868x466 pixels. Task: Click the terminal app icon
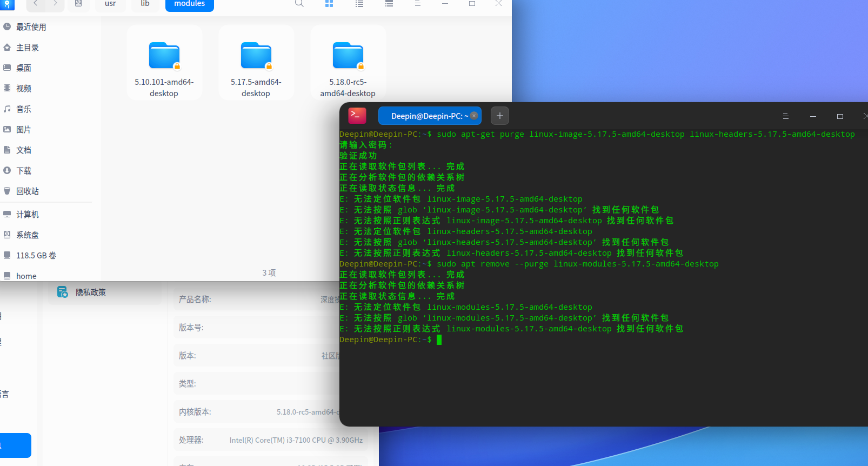357,116
